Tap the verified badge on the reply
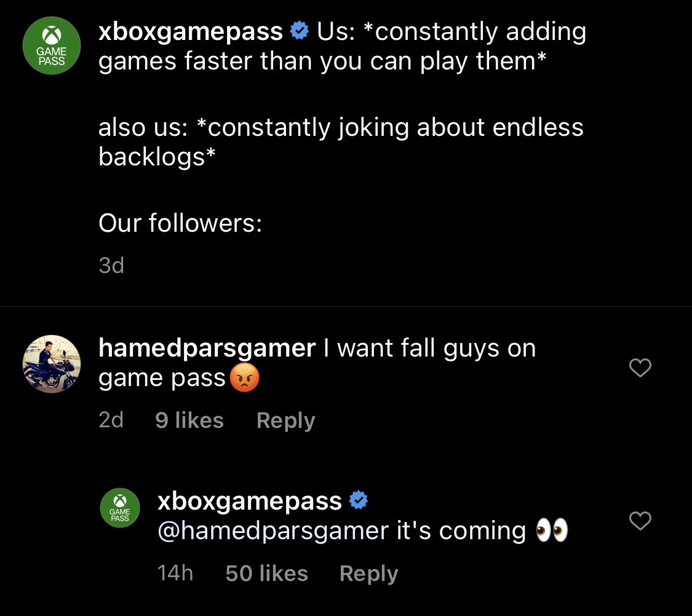Image resolution: width=692 pixels, height=616 pixels. pyautogui.click(x=359, y=501)
